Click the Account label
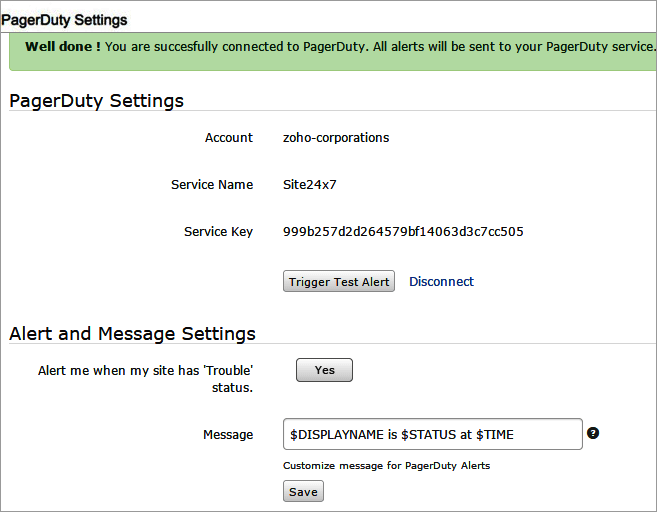The height and width of the screenshot is (512, 657). [x=229, y=137]
